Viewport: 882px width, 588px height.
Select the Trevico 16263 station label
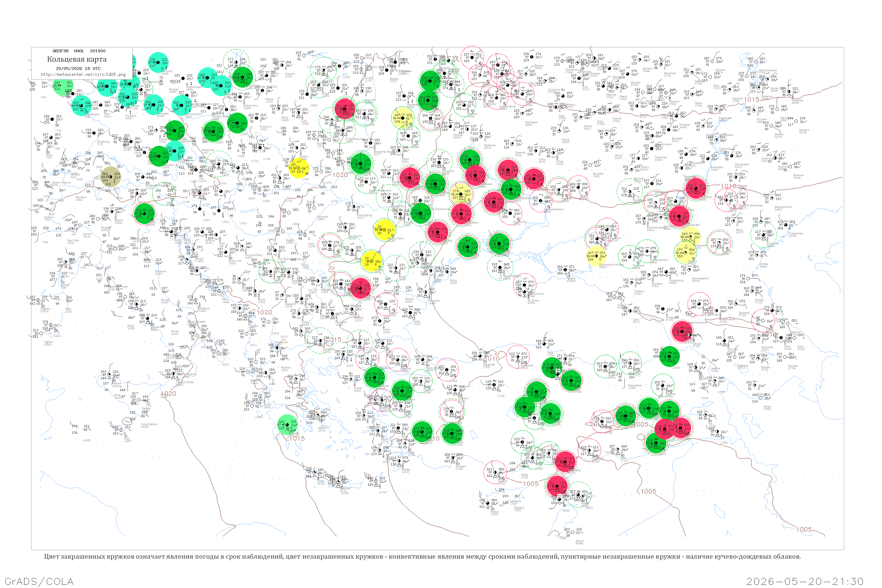tap(175, 333)
